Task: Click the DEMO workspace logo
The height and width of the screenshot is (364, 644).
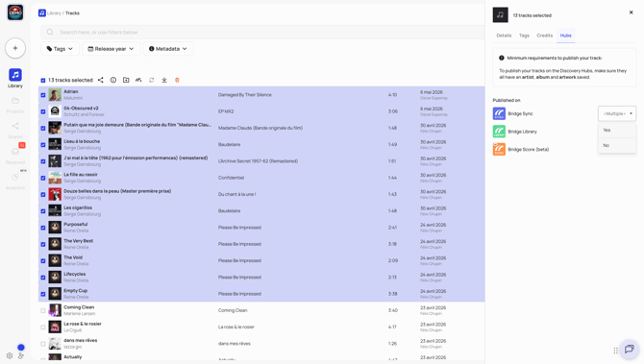Action: pos(15,12)
